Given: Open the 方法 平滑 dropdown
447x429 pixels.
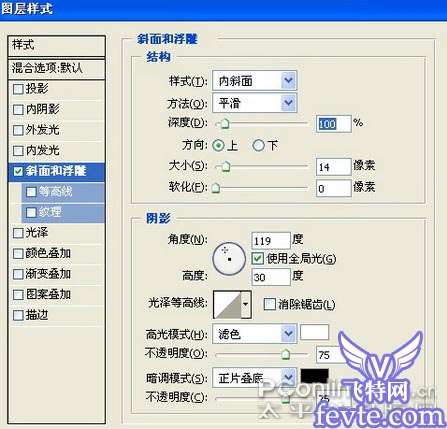Looking at the screenshot, I should pos(254,103).
